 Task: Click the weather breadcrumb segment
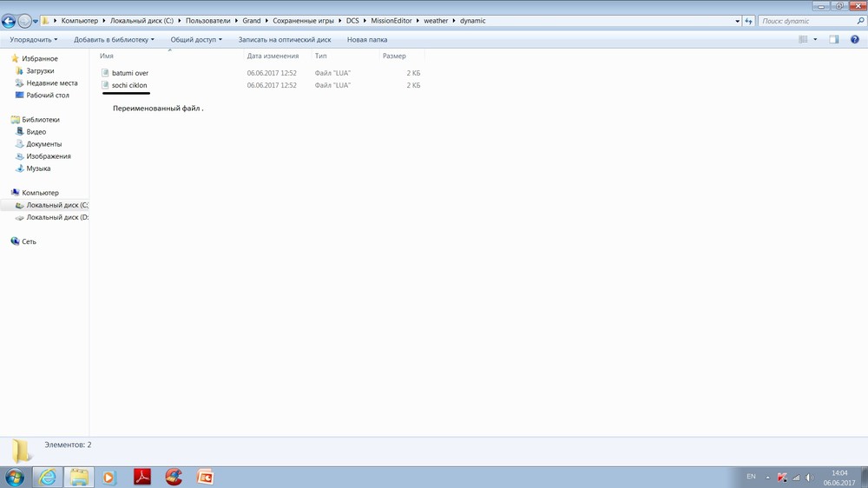(436, 21)
